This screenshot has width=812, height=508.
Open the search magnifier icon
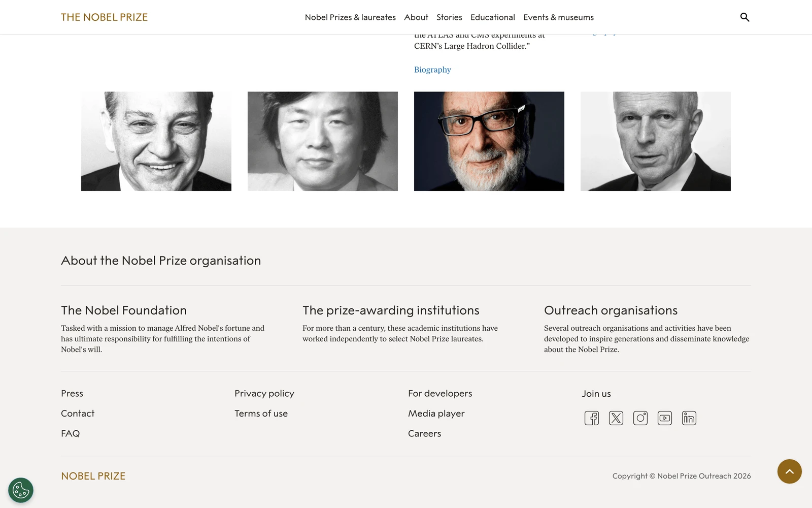(x=745, y=17)
